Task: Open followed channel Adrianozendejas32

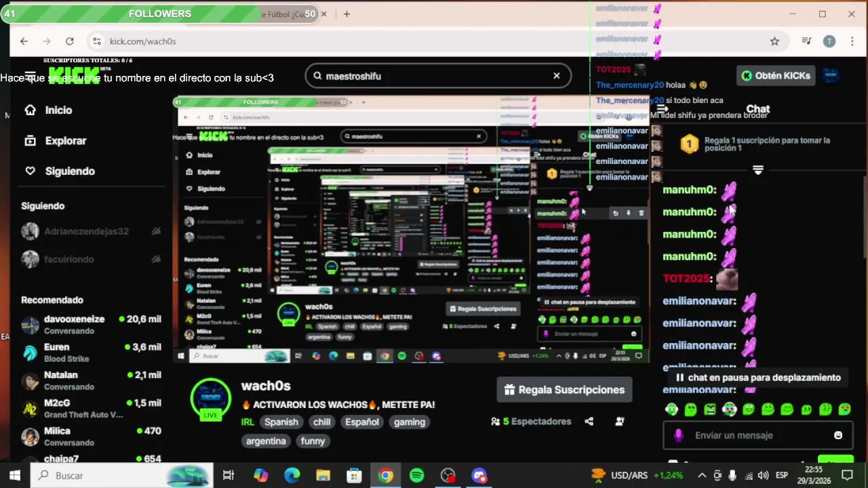Action: (91, 231)
